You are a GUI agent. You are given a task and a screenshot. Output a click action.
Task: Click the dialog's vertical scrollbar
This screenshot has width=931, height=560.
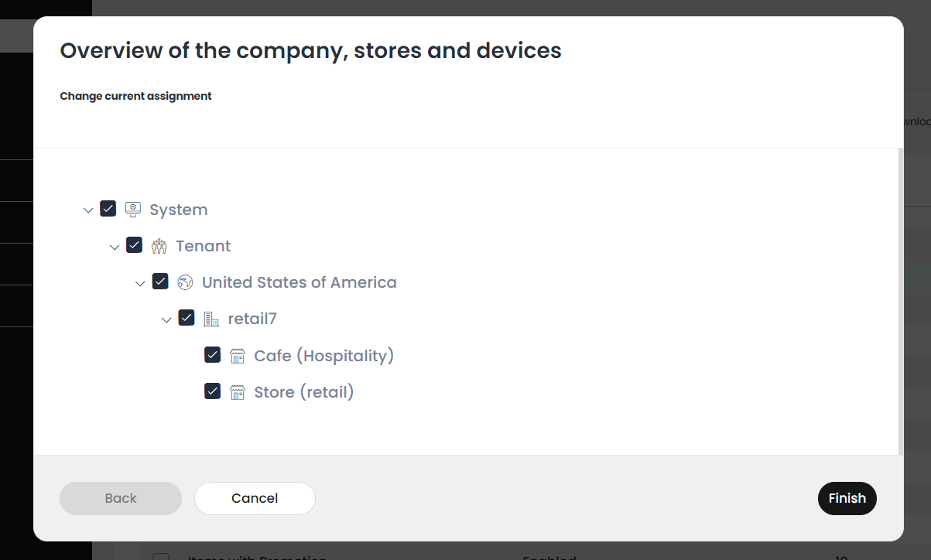[x=901, y=301]
